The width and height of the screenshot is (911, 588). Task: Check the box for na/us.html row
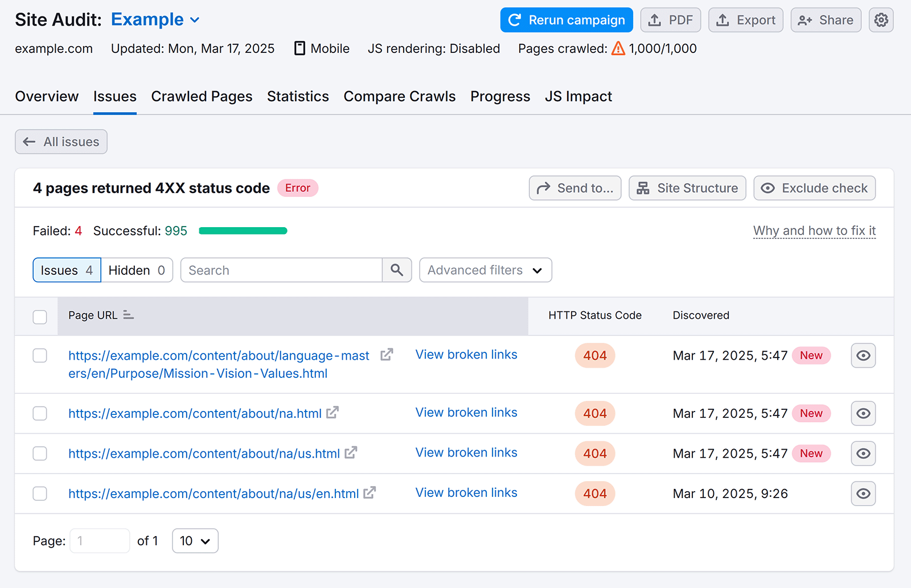click(40, 453)
